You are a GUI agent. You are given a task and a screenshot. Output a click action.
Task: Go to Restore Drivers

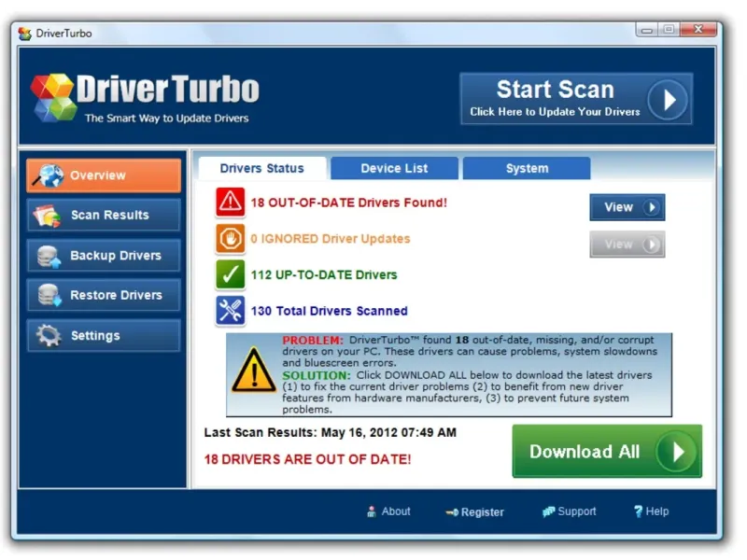[x=104, y=295]
